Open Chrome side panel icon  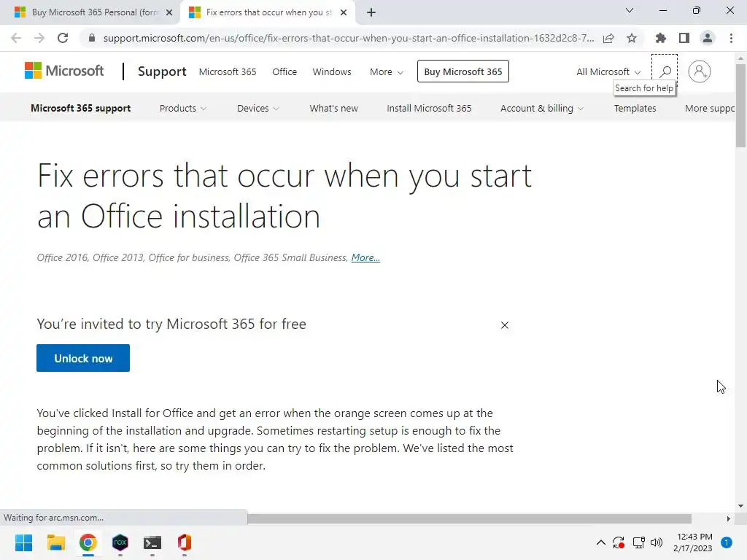[684, 38]
